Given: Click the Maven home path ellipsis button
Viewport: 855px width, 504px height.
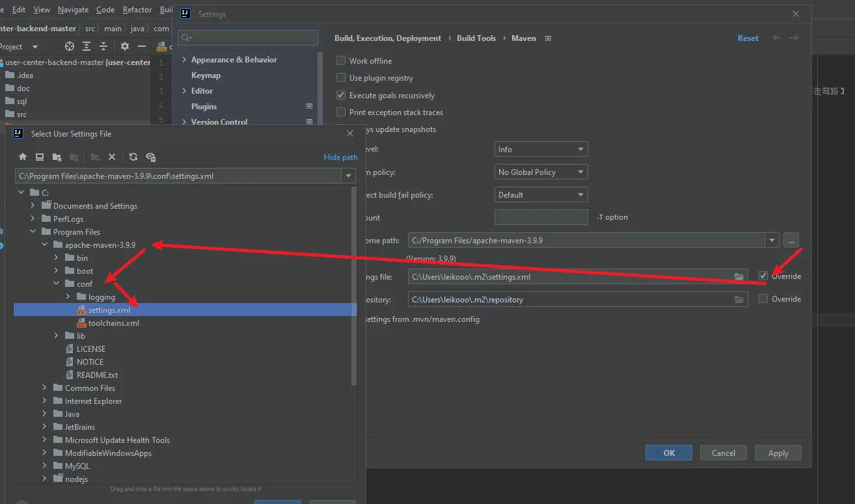Looking at the screenshot, I should 791,240.
